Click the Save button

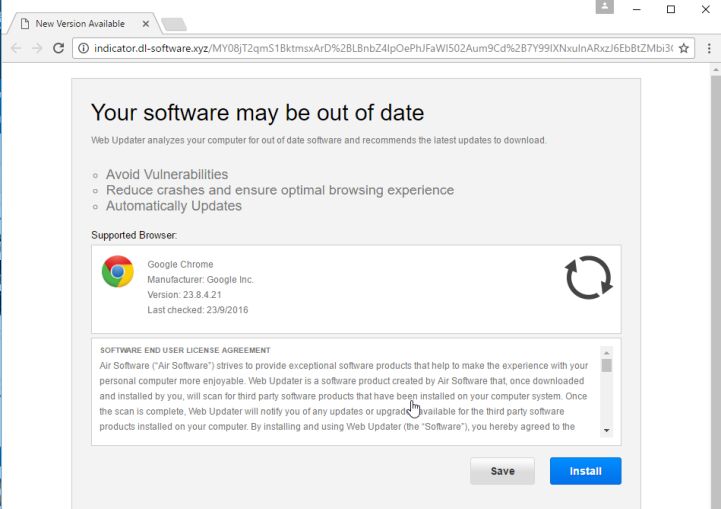502,471
